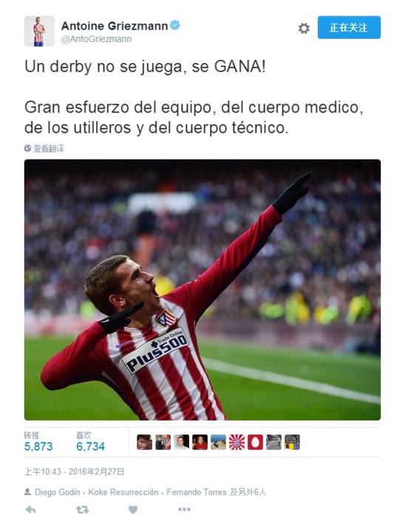Click the blue verified badge
Viewport: 405px width, 532px height.
pos(175,25)
